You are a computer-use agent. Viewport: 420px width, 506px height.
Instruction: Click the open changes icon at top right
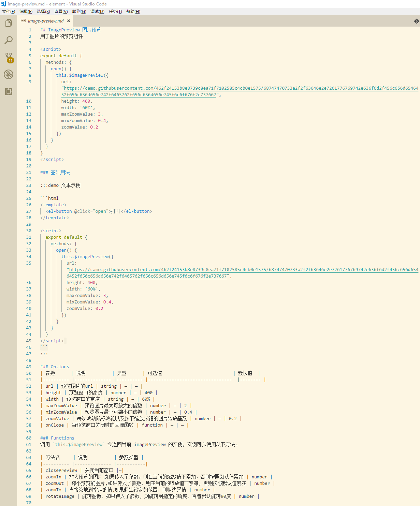pos(416,21)
